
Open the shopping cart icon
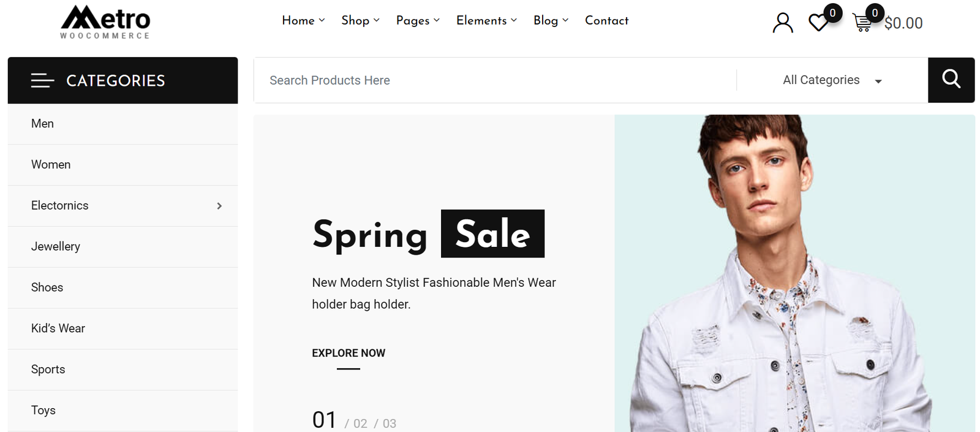point(862,23)
